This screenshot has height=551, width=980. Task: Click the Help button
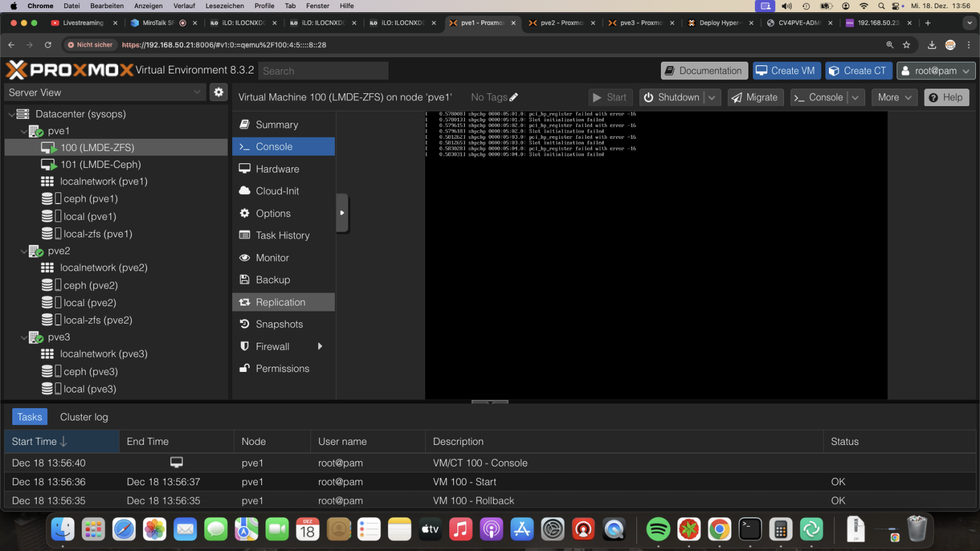point(946,97)
